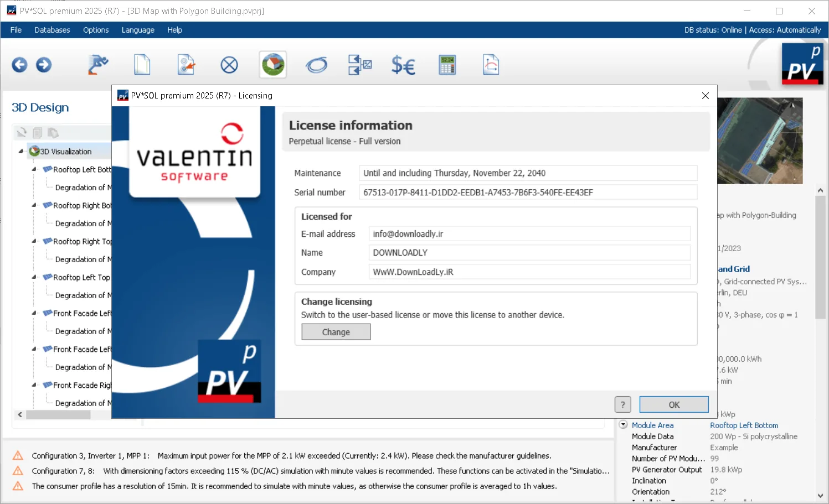Image resolution: width=829 pixels, height=504 pixels.
Task: Click the "Perpetual license - Full version" text
Action: pos(344,141)
